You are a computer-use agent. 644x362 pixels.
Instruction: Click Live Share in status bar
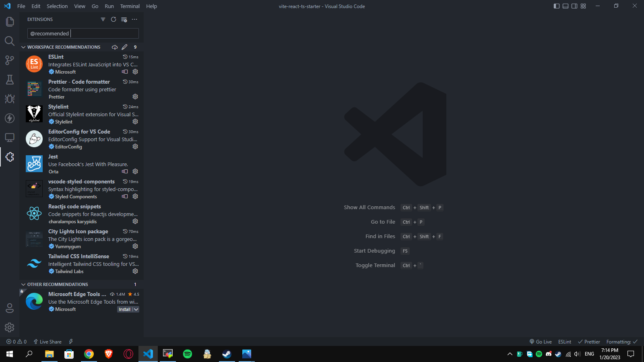coord(47,341)
